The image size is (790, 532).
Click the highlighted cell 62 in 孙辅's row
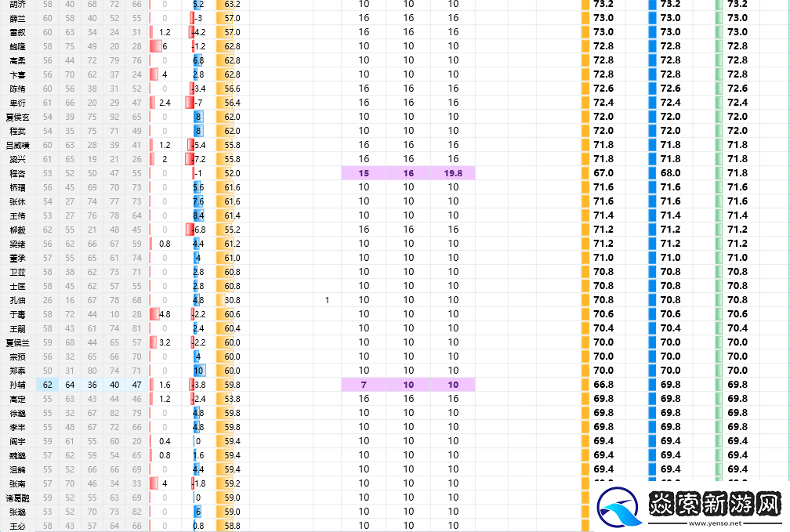coord(48,385)
